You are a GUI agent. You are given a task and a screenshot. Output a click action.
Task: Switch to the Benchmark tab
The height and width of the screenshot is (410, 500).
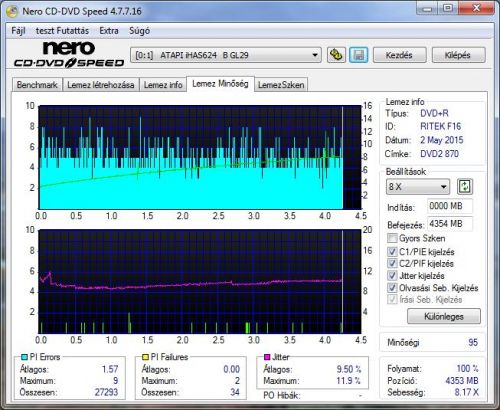pyautogui.click(x=37, y=85)
